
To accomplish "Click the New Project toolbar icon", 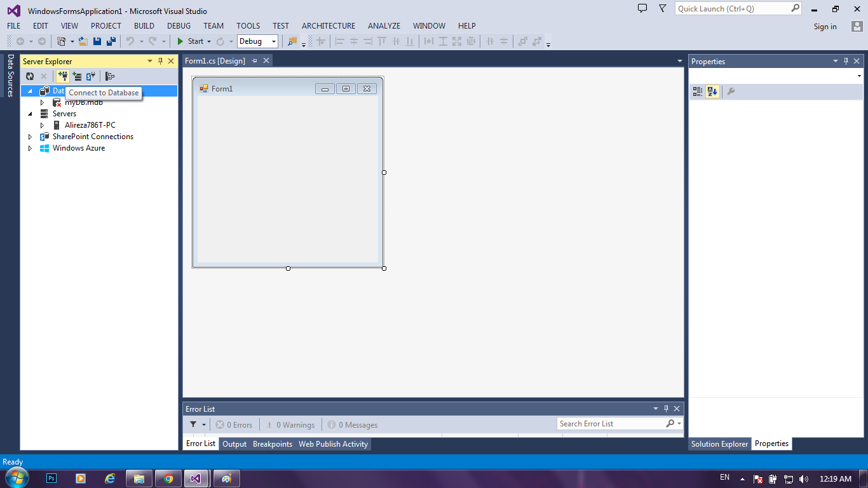I will (x=62, y=41).
